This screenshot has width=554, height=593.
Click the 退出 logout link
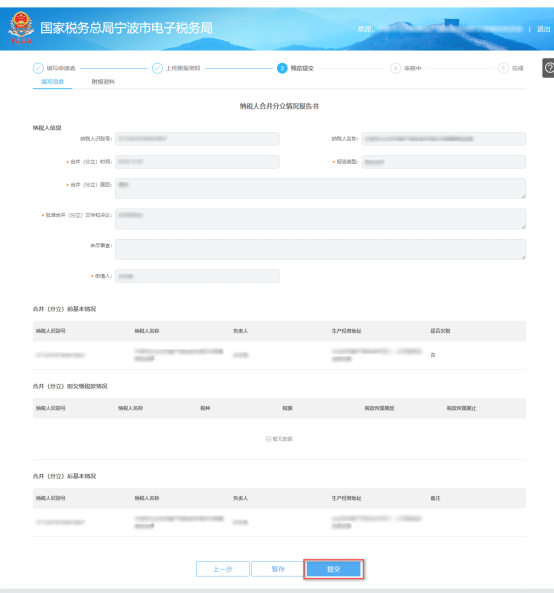click(543, 29)
